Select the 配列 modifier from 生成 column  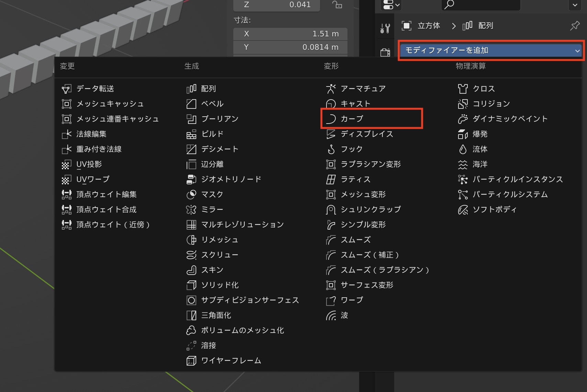[208, 89]
